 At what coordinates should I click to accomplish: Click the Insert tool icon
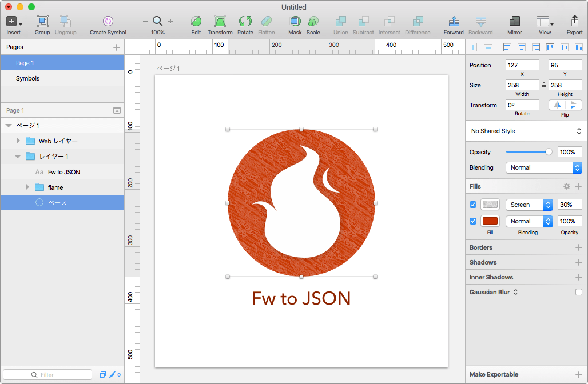pos(12,22)
